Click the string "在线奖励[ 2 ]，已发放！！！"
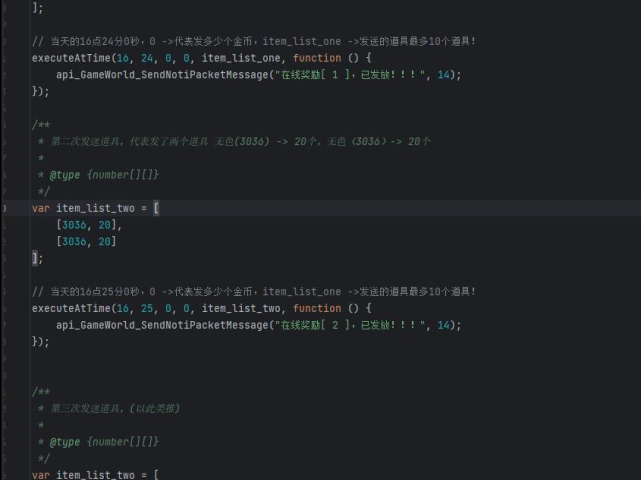 pos(352,325)
